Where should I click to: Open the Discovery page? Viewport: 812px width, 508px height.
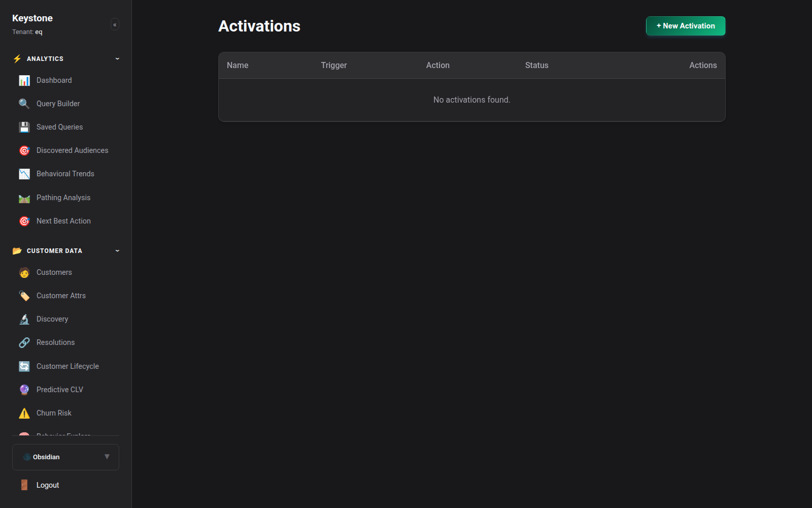coord(66,319)
